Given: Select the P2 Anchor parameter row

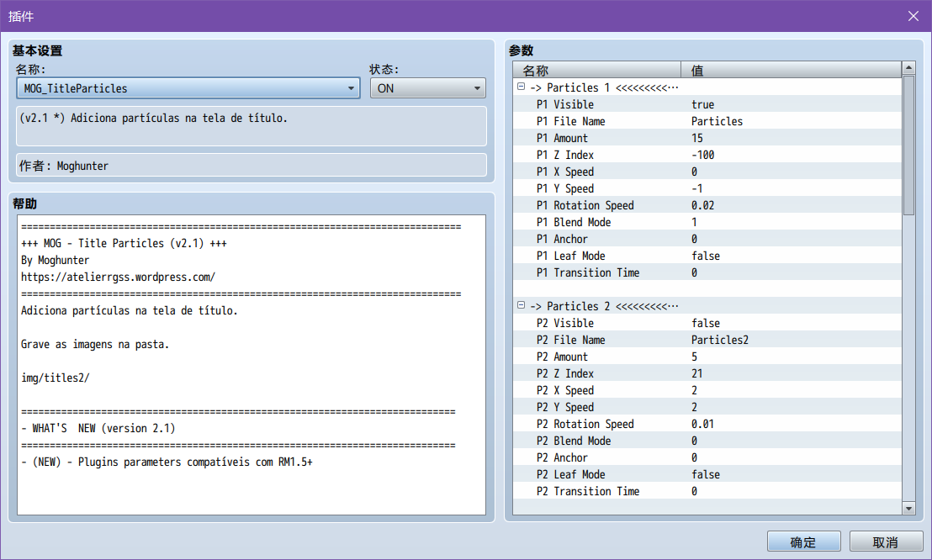Looking at the screenshot, I should [x=707, y=457].
